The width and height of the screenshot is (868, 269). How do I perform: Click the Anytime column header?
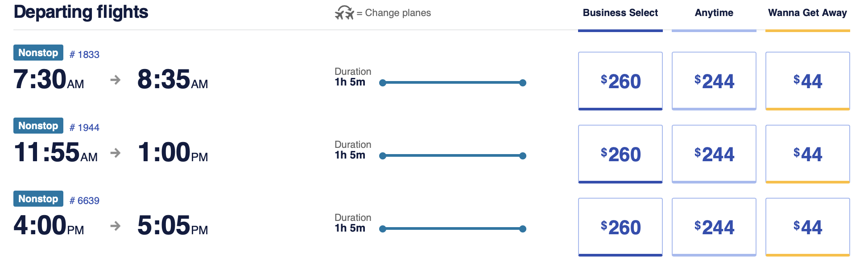point(714,13)
